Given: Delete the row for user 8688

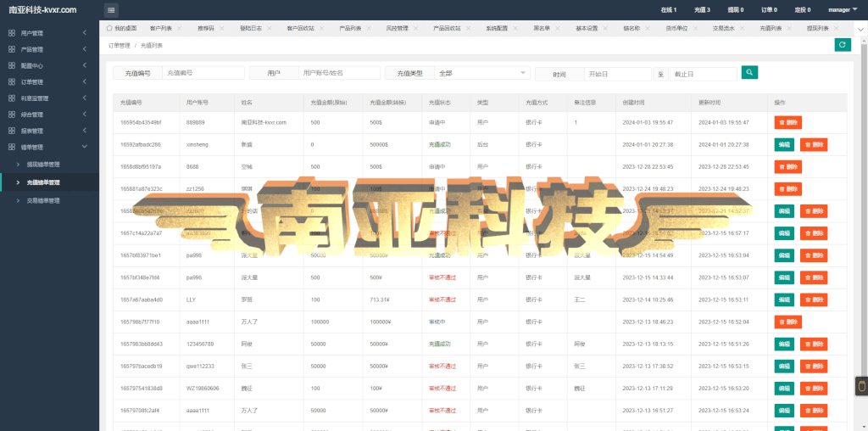Looking at the screenshot, I should (787, 167).
